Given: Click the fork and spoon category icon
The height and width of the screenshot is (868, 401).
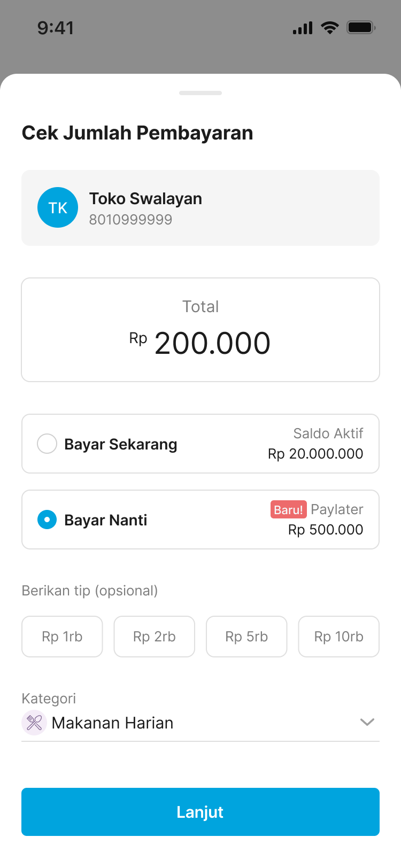Looking at the screenshot, I should tap(34, 723).
